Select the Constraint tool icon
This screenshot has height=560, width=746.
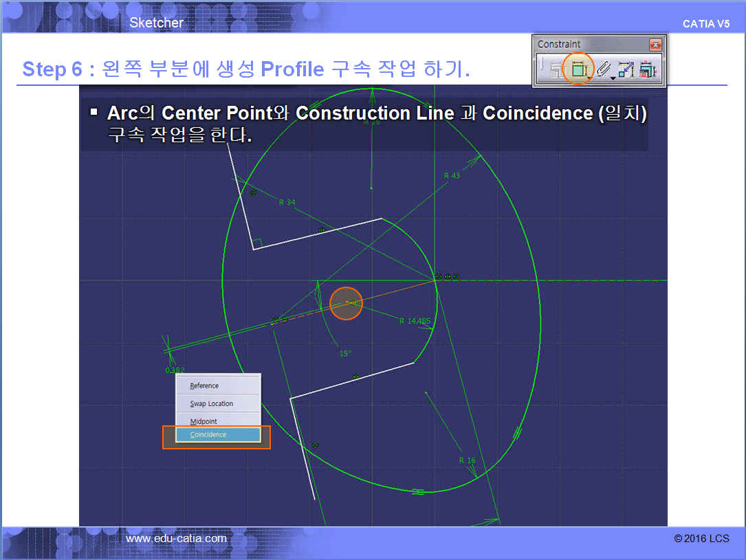[577, 69]
